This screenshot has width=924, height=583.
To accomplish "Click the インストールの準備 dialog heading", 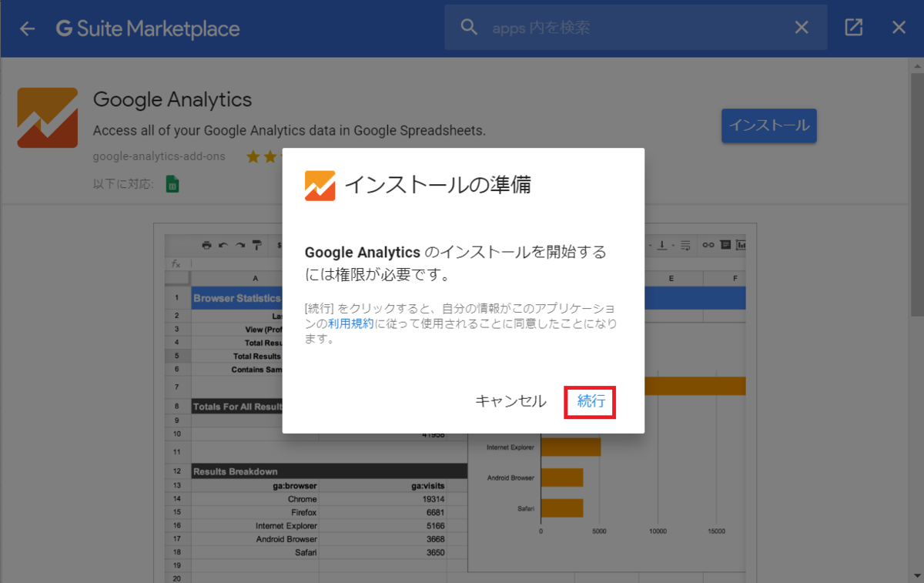I will pyautogui.click(x=437, y=185).
